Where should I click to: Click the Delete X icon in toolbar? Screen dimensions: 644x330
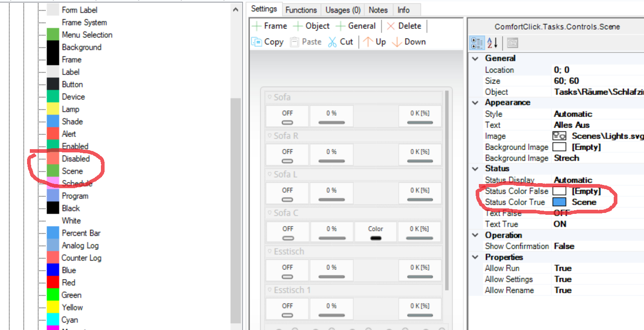391,26
